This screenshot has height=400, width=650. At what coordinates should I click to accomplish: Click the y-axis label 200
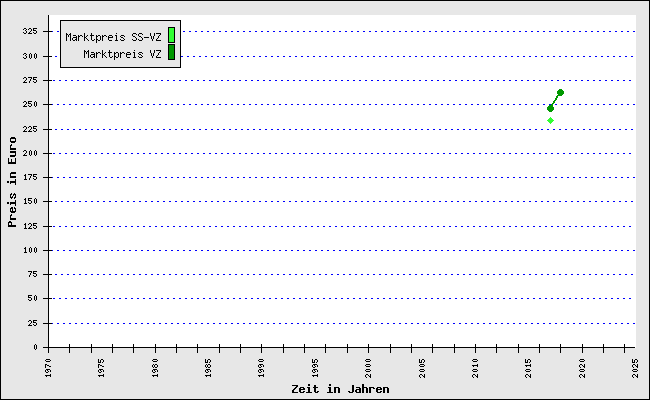click(x=30, y=153)
